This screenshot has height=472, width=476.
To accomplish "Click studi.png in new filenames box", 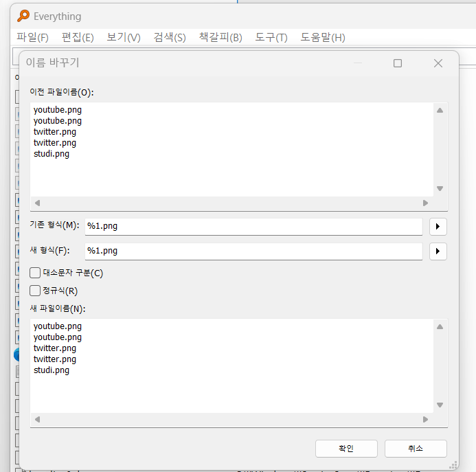I will (52, 370).
